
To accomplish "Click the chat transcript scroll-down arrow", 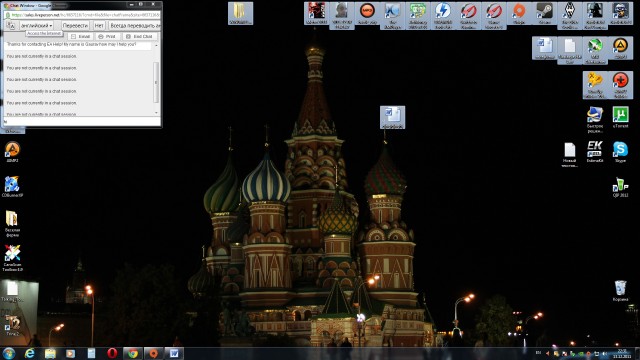I will click(156, 113).
